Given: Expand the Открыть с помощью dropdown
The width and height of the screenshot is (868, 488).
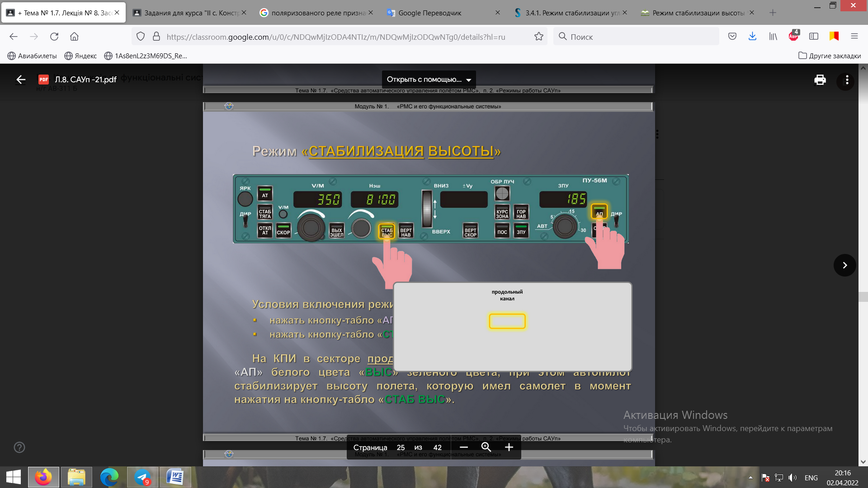Looking at the screenshot, I should (x=429, y=80).
